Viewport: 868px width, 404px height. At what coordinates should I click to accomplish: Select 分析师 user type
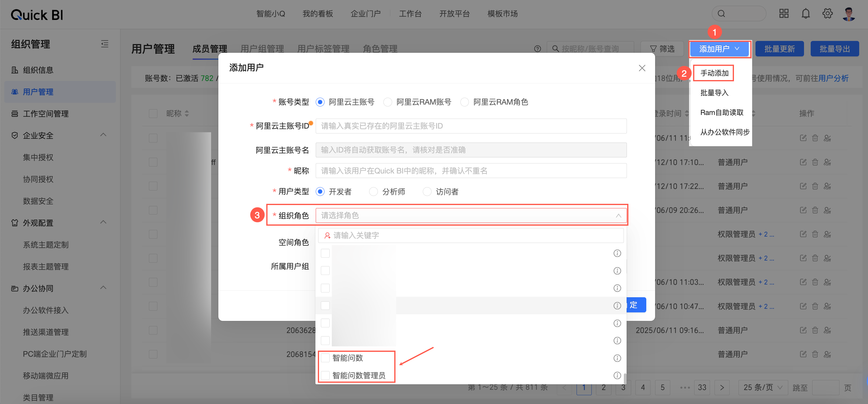pyautogui.click(x=373, y=192)
